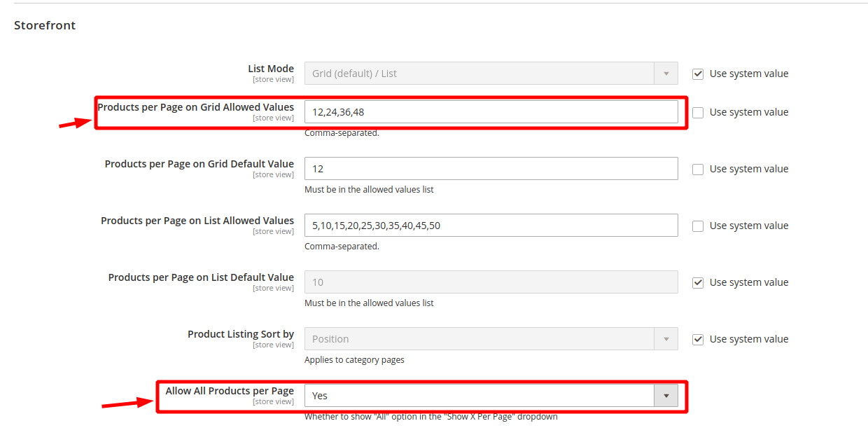Tick Use system value for List Allowed Values
The image size is (868, 435).
click(698, 226)
